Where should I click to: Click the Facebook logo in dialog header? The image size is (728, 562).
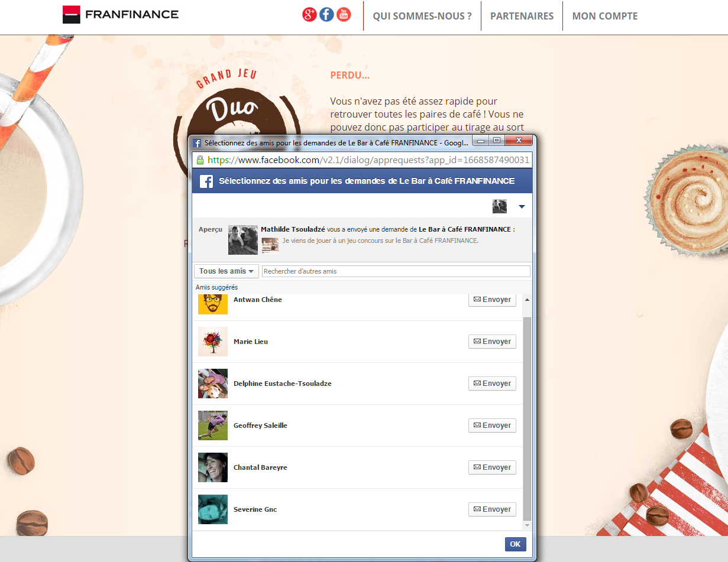pos(206,181)
